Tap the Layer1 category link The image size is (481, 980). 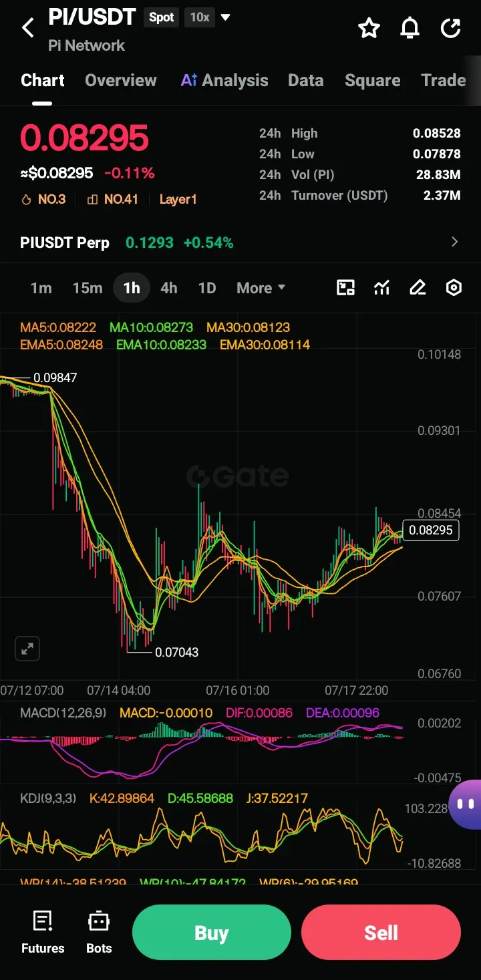(x=178, y=199)
